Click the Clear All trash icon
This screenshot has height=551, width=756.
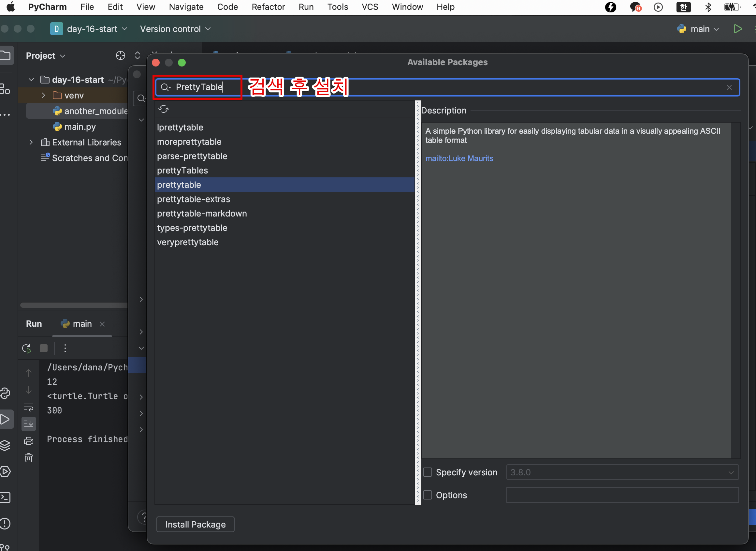pos(29,458)
